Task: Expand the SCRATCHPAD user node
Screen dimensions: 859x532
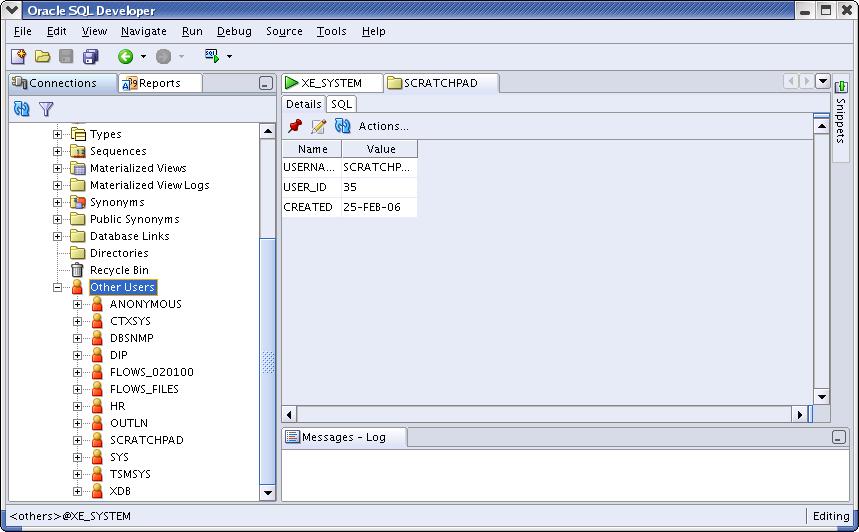Action: coord(77,440)
